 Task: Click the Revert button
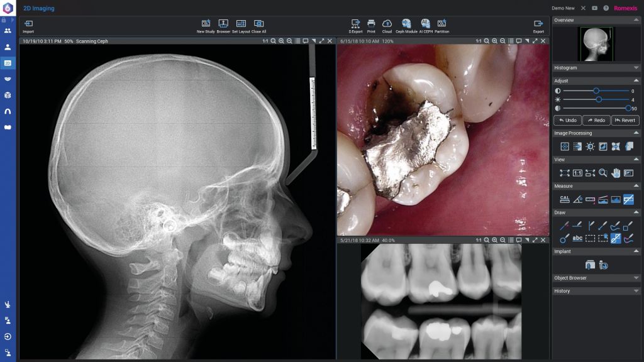pos(625,120)
